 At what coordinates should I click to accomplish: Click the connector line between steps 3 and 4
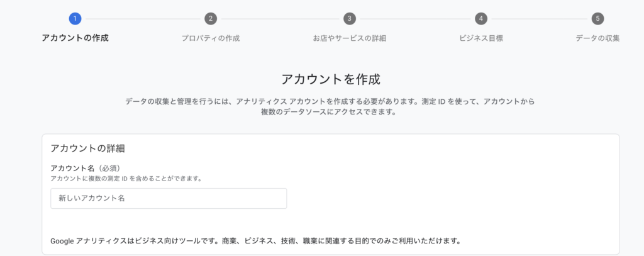point(415,19)
